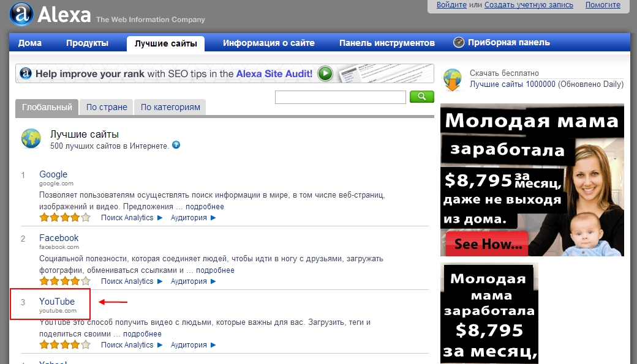The height and width of the screenshot is (364, 637).
Task: Click the gauge icon next to Приборная панель
Action: pos(459,42)
